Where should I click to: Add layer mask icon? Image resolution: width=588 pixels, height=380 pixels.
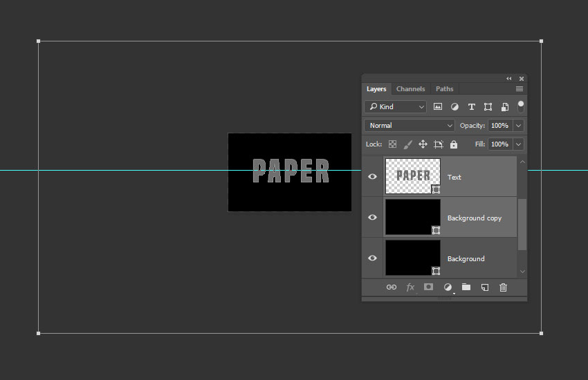[x=428, y=287]
